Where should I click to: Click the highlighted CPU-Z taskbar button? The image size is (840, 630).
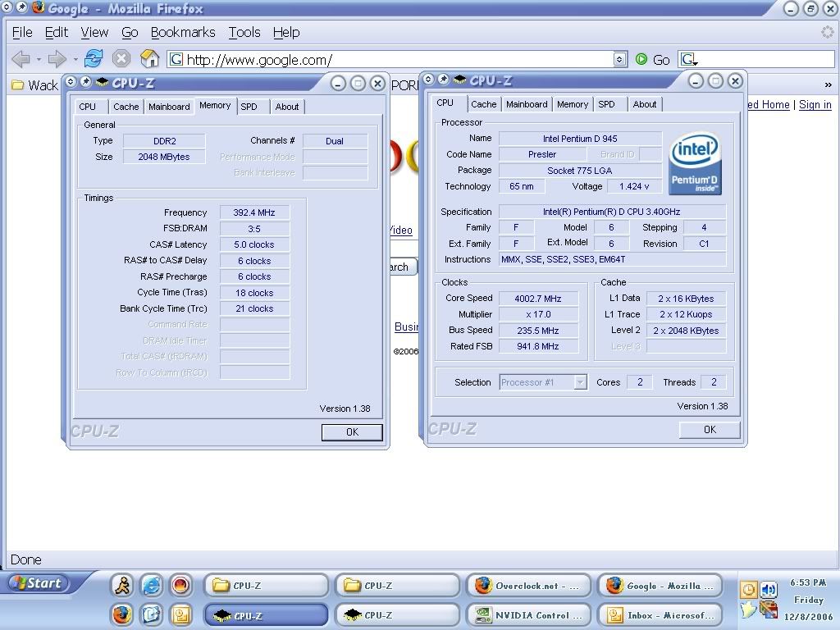coord(266,615)
